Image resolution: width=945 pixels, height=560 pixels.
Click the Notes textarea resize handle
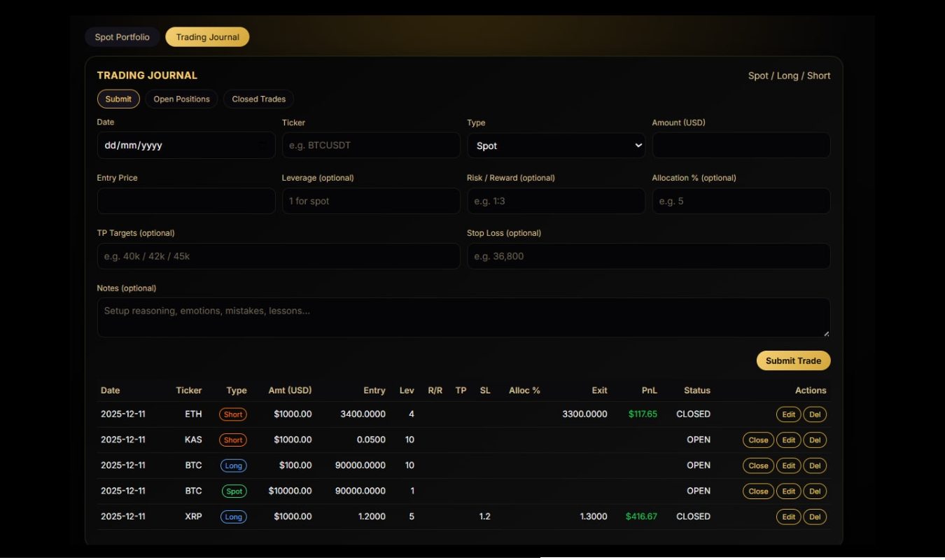click(x=826, y=334)
